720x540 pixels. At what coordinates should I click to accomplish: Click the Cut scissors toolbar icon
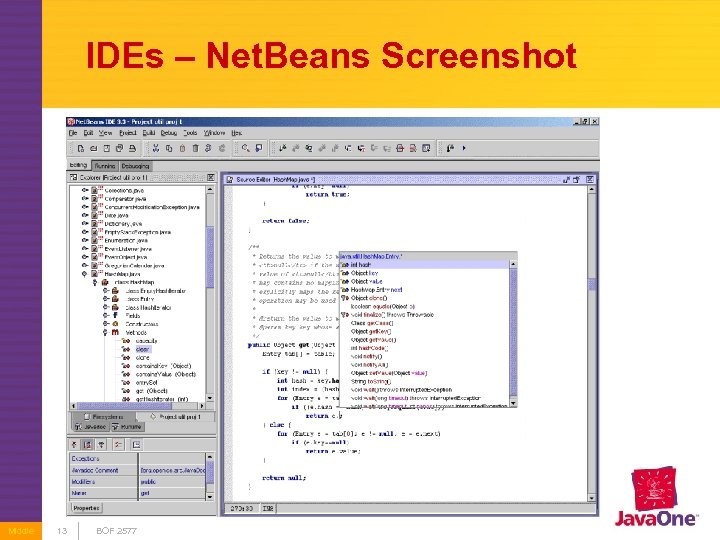(156, 148)
